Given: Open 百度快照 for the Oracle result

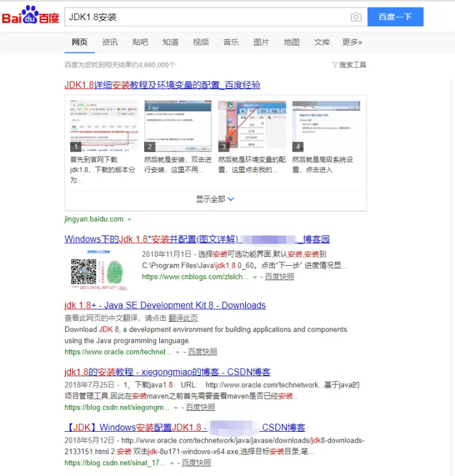Looking at the screenshot, I should pyautogui.click(x=202, y=352).
